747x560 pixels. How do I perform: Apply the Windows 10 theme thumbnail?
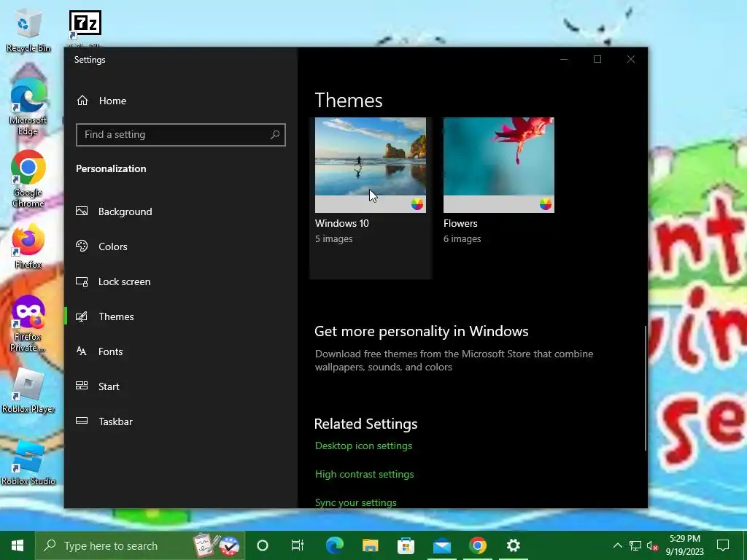point(370,165)
